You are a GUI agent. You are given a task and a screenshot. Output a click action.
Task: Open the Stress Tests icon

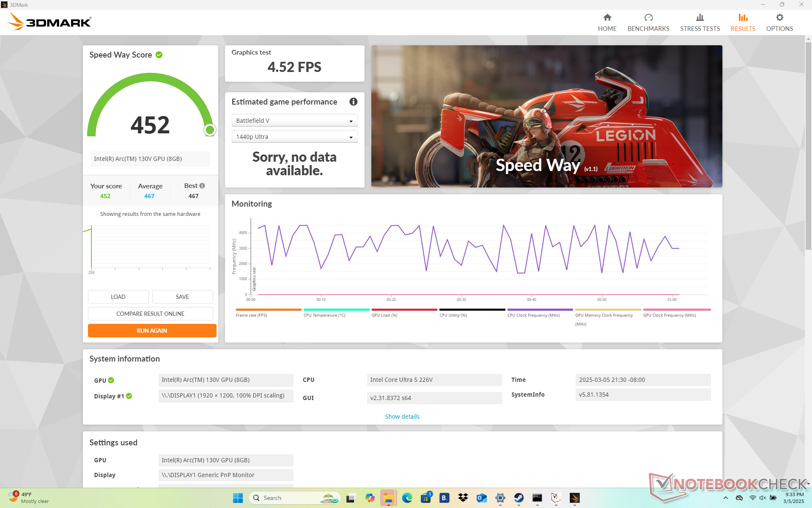[700, 18]
